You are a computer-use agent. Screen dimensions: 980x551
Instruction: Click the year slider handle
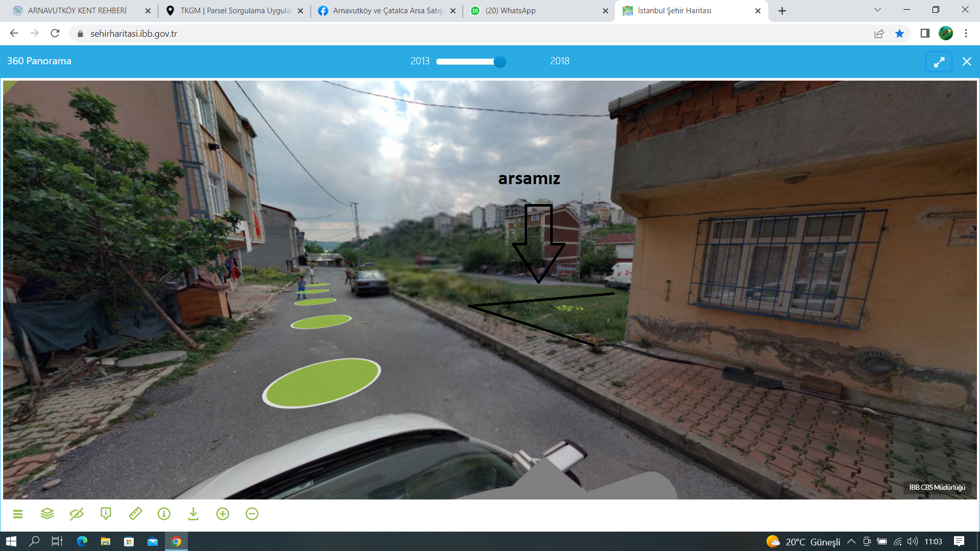click(500, 62)
